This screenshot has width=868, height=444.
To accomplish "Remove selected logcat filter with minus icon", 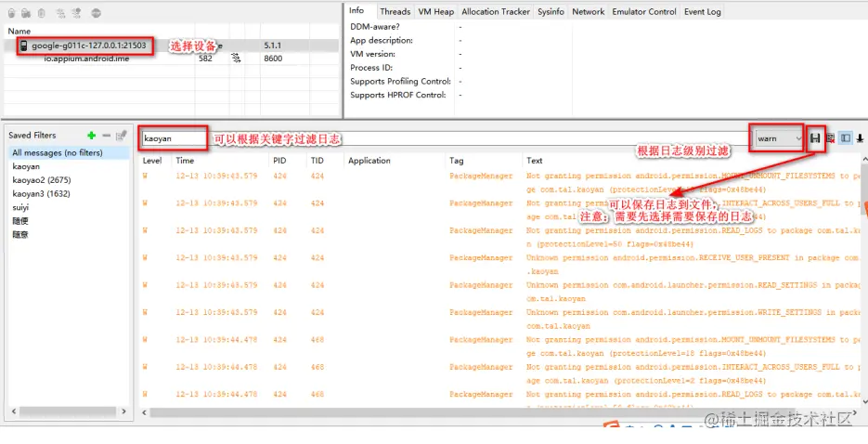I will [x=106, y=135].
